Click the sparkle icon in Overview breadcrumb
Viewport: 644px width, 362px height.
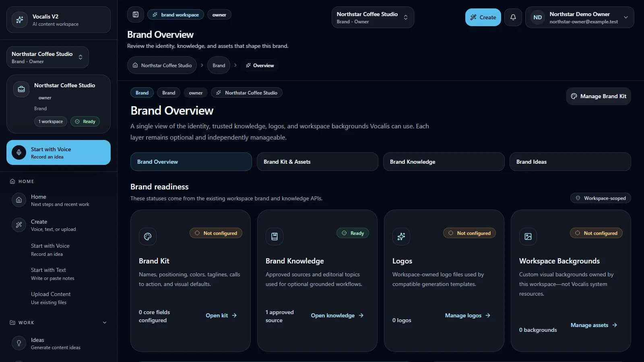(248, 65)
